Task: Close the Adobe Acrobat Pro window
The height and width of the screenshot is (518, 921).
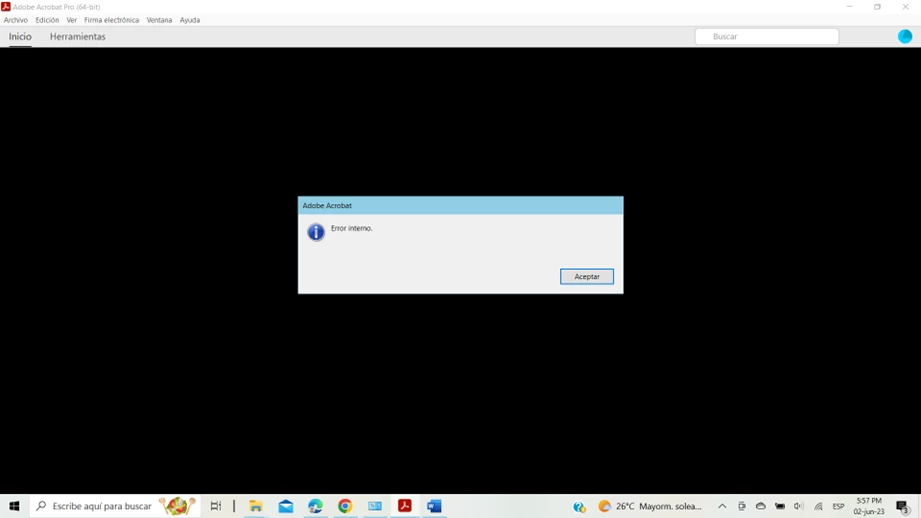Action: click(905, 6)
